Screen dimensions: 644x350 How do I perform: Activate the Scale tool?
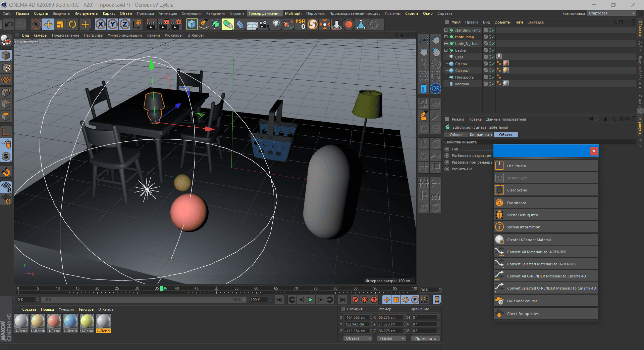[x=60, y=24]
